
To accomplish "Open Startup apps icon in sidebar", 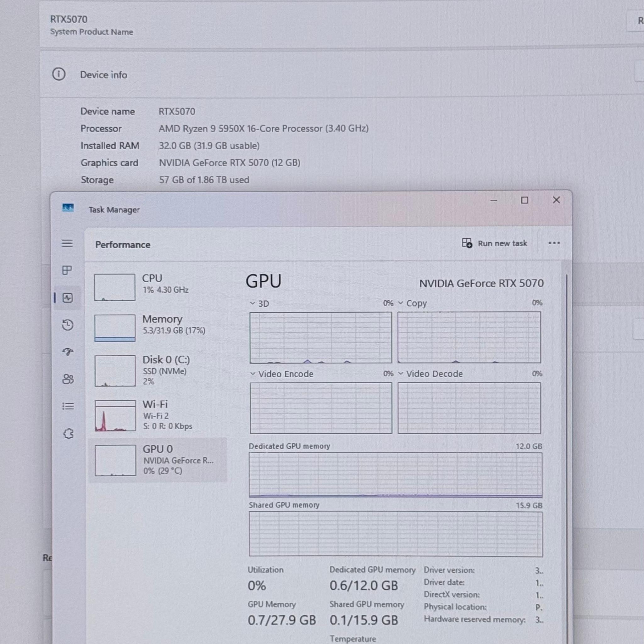I will click(68, 352).
